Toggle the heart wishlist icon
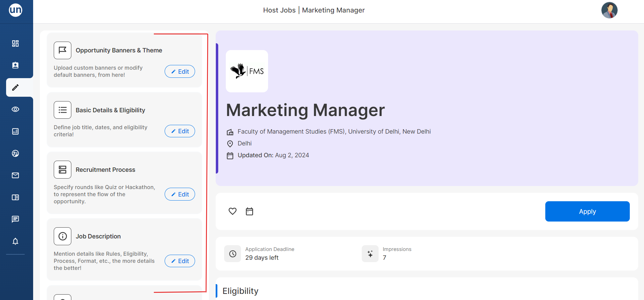The image size is (644, 300). [x=233, y=211]
